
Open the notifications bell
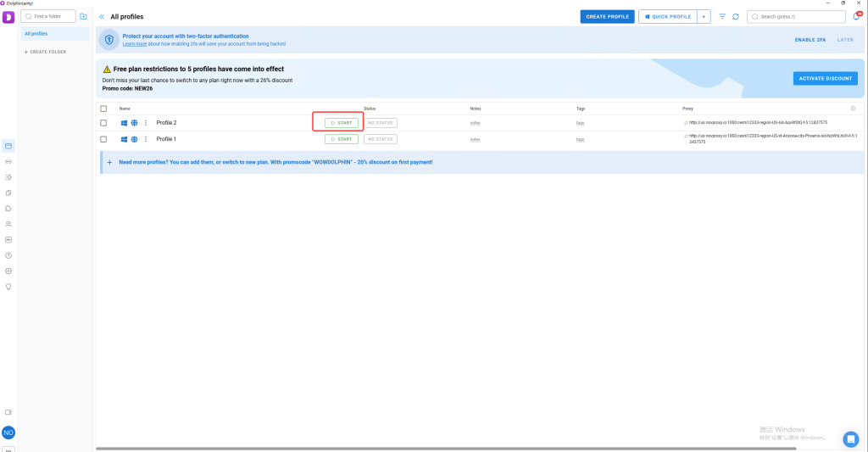(x=856, y=16)
